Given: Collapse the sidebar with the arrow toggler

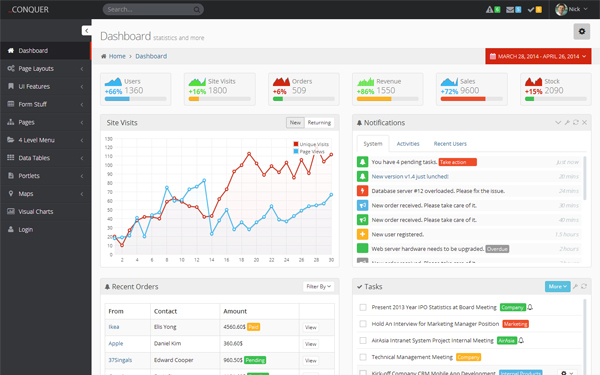Looking at the screenshot, I should 86,31.
